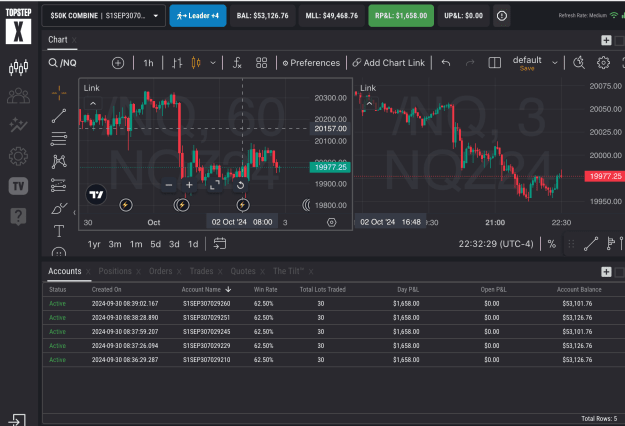This screenshot has height=426, width=625.
Task: Set range to 1yr
Action: click(x=94, y=244)
